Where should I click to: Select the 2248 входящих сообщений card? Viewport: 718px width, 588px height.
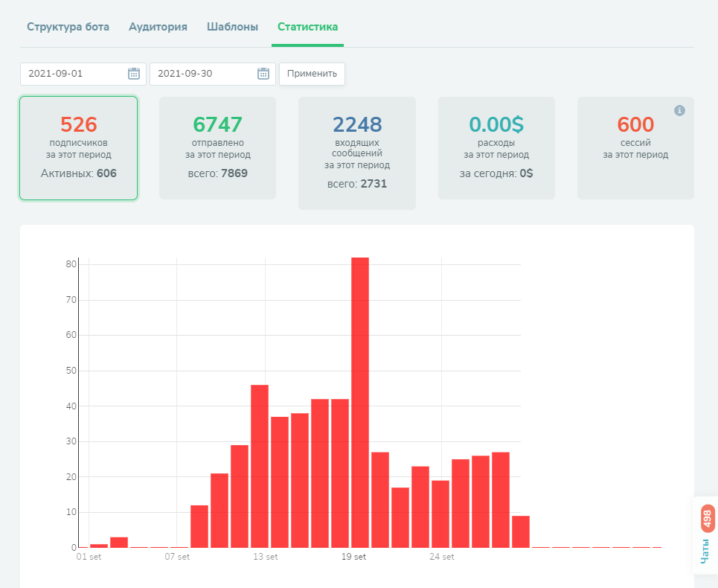click(x=357, y=153)
